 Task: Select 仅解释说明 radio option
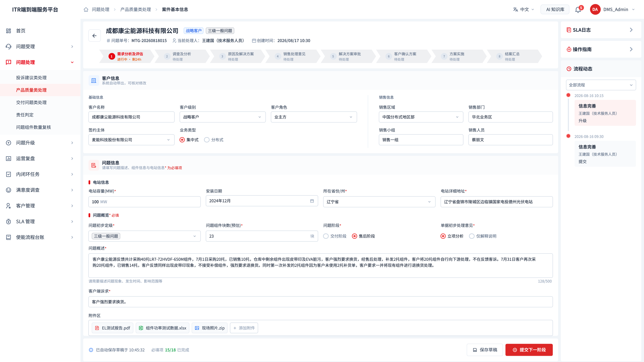472,236
